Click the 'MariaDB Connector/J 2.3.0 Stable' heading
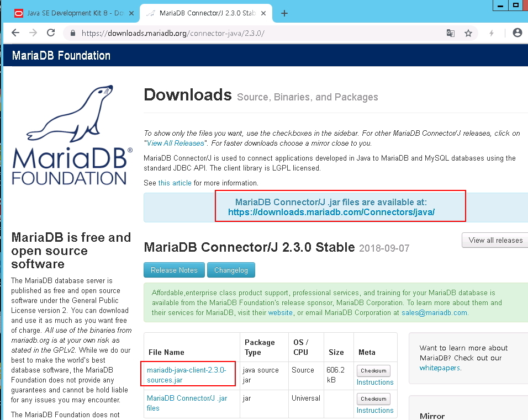 coord(249,247)
